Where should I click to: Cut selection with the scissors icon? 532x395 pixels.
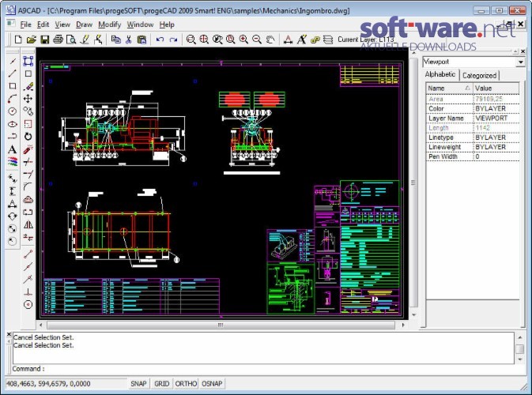[128, 39]
